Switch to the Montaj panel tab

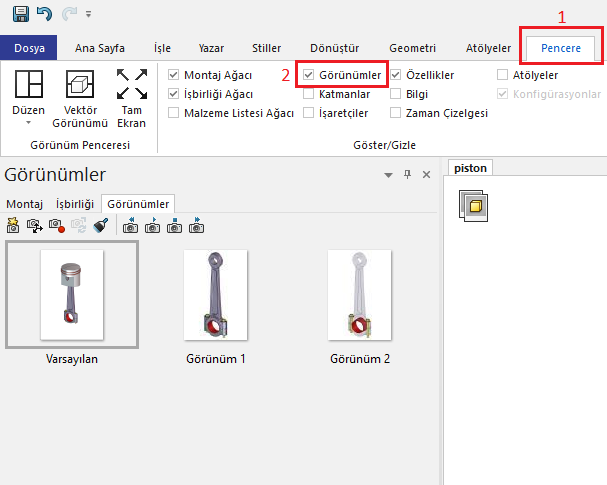tap(24, 203)
